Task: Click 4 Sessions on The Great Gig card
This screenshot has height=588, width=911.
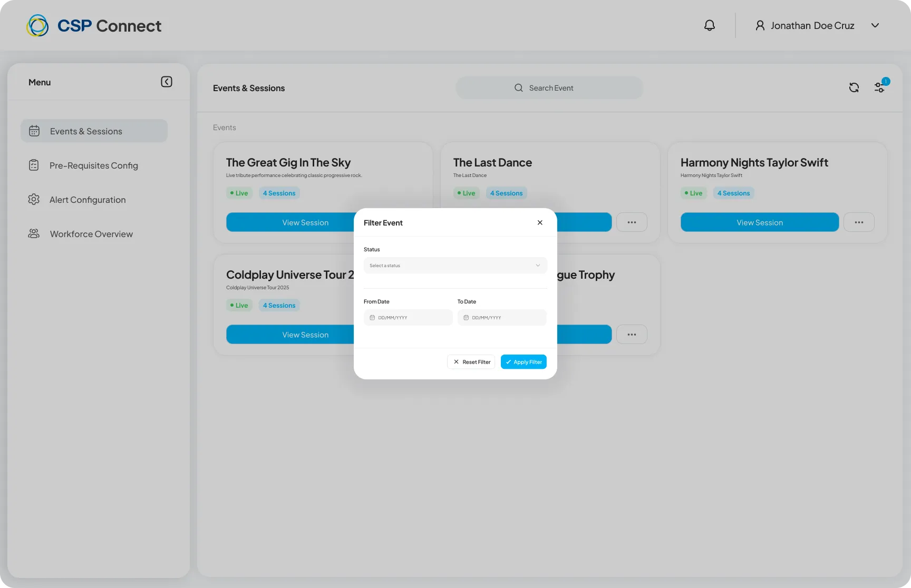Action: click(x=279, y=193)
